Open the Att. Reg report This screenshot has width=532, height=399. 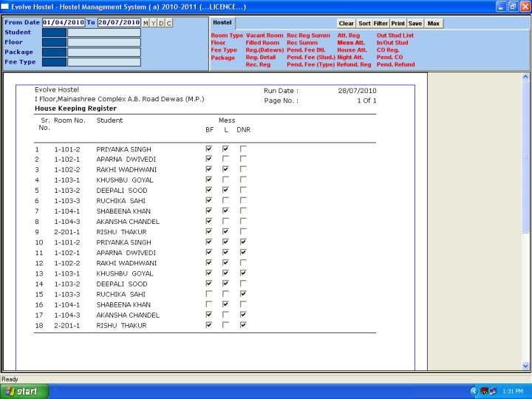[348, 35]
